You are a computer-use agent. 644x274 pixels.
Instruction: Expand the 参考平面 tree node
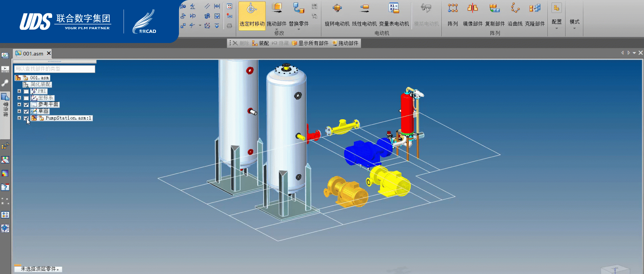(19, 104)
